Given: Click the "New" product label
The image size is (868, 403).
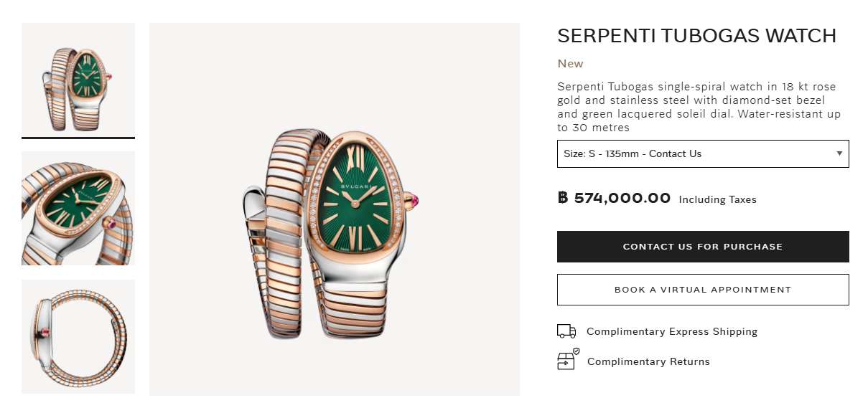Looking at the screenshot, I should click(x=571, y=64).
